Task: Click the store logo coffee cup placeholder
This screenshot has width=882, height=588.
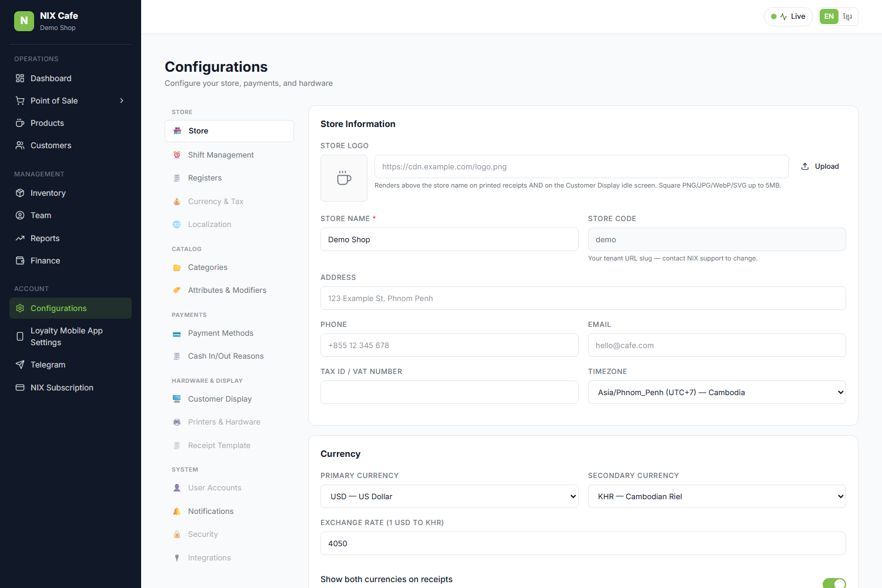Action: click(344, 178)
